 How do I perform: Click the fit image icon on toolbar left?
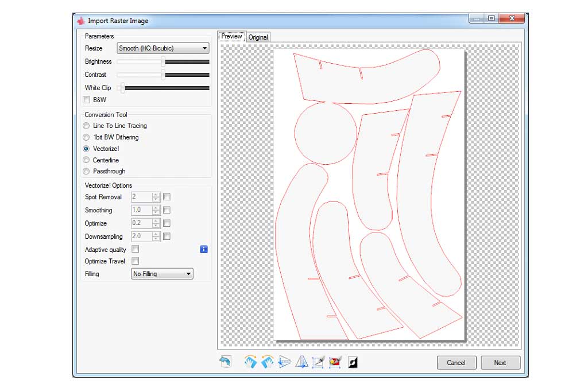[x=226, y=361]
